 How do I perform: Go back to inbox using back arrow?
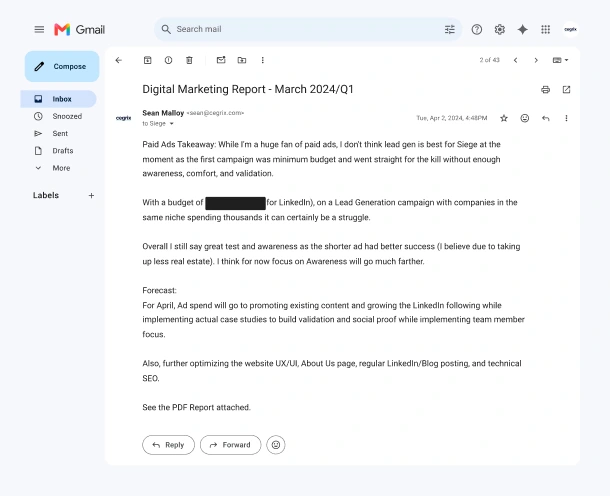pyautogui.click(x=119, y=60)
